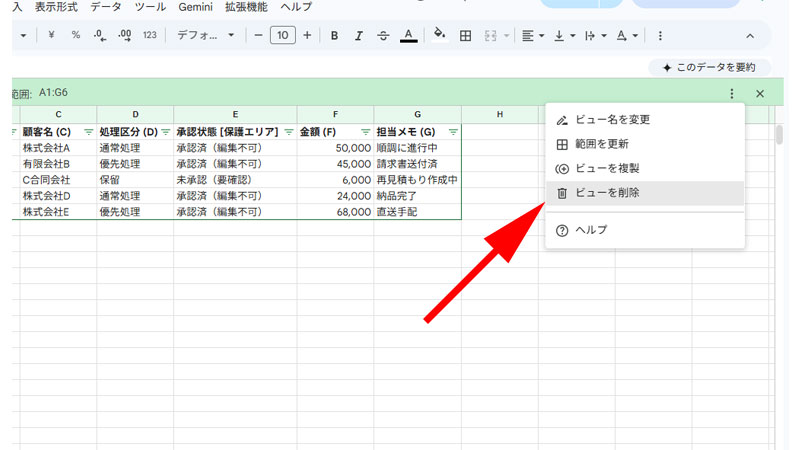This screenshot has height=450, width=800.
Task: Toggle italic formatting
Action: click(x=359, y=36)
